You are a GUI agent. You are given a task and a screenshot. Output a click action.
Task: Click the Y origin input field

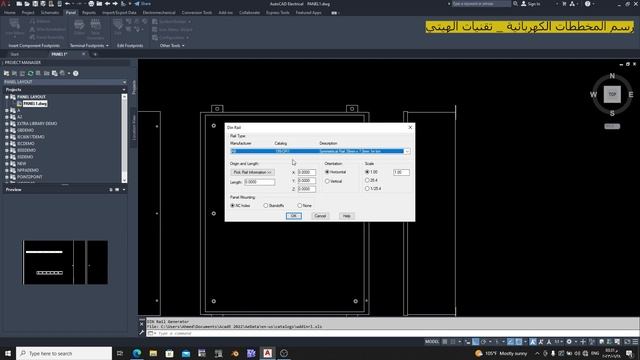pos(307,180)
